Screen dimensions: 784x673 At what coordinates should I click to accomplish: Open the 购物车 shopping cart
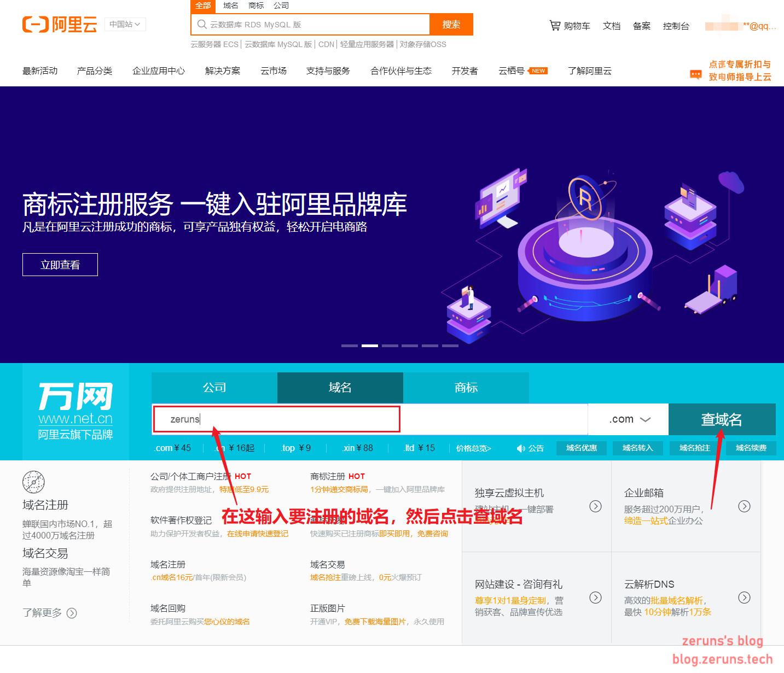[x=570, y=26]
